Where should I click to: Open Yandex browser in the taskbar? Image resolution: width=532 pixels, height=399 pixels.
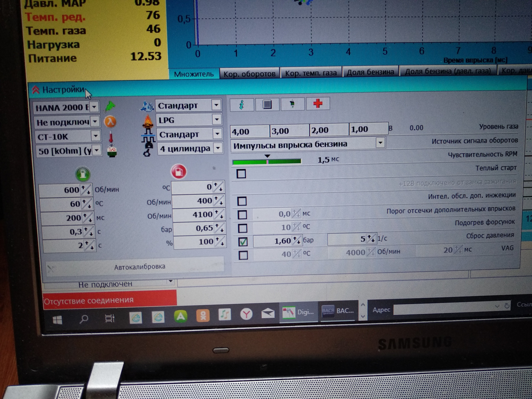(246, 314)
